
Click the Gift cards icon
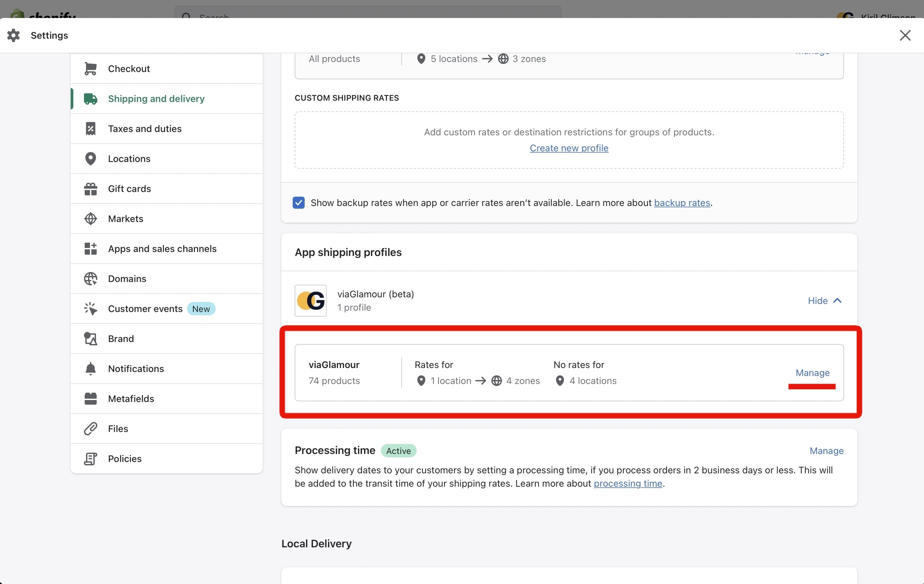coord(90,188)
